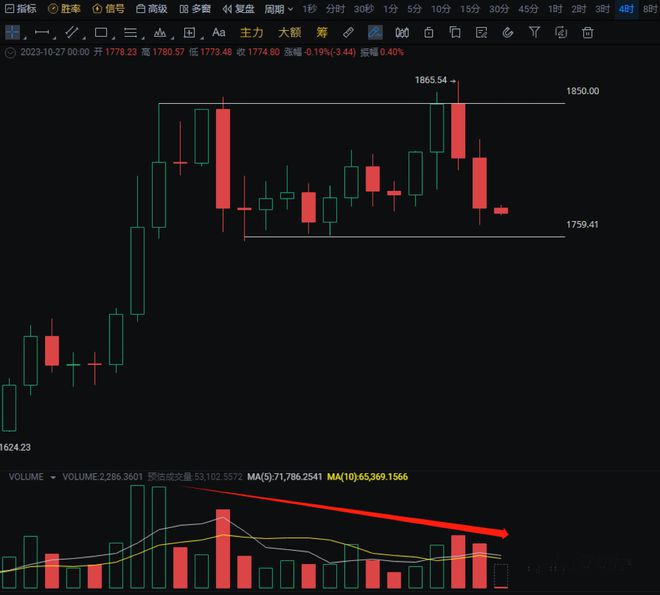
Task: Open the 胜率 win rate feature
Action: click(x=65, y=8)
